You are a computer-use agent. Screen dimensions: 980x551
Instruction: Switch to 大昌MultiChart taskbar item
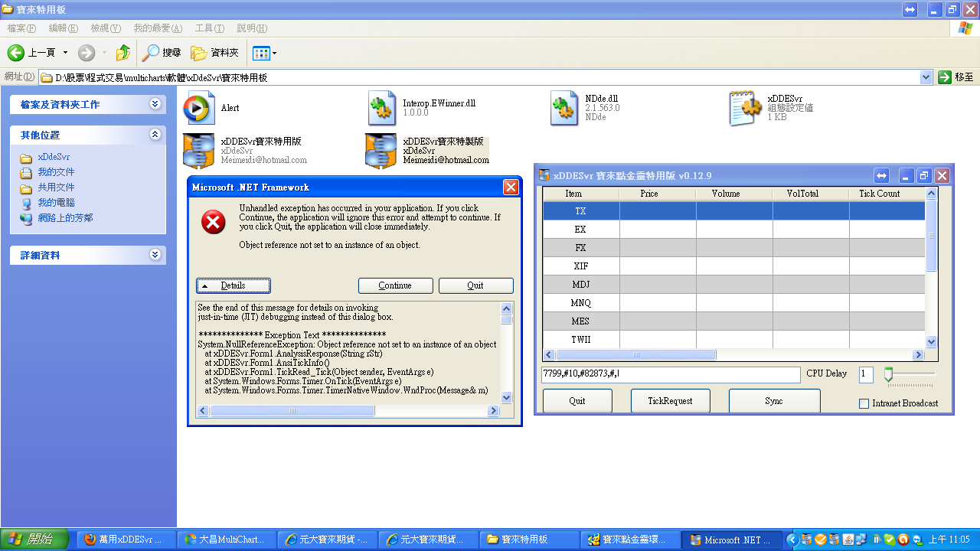click(225, 540)
